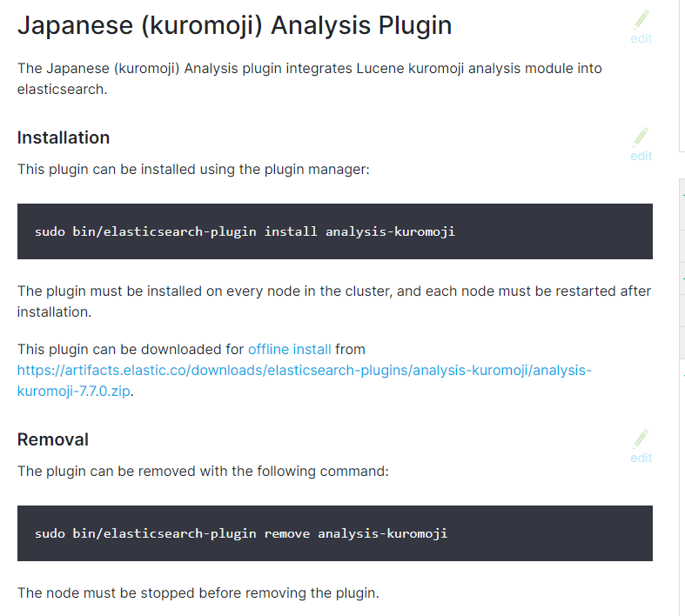Click the 'Installation' section heading
Viewport: 685px width, 616px height.
click(x=64, y=137)
